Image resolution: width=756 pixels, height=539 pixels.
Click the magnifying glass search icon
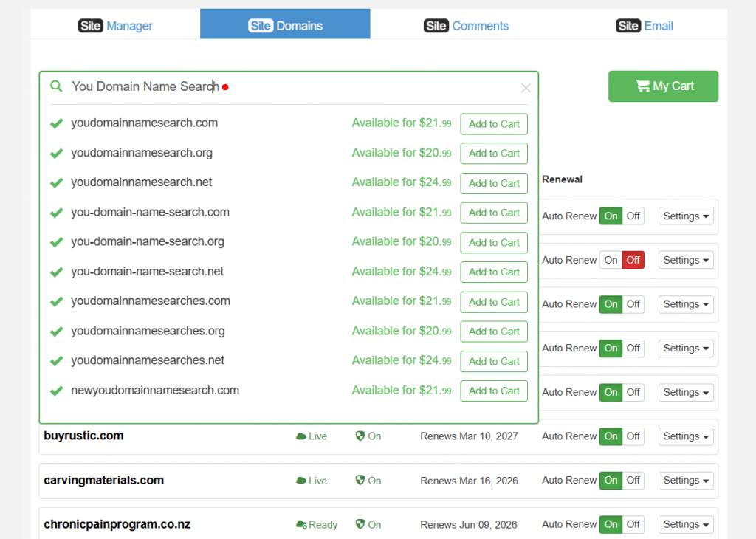pos(56,86)
